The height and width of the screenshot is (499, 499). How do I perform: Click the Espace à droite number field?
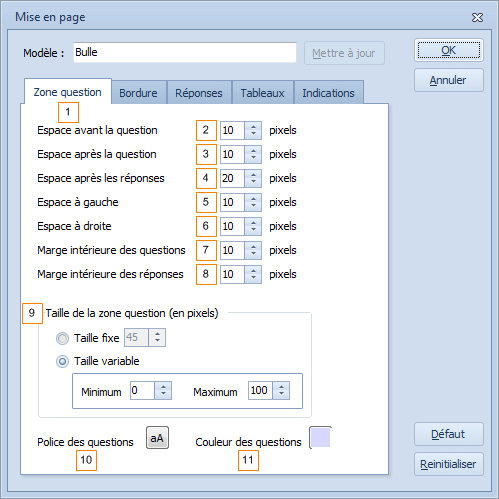coord(232,226)
